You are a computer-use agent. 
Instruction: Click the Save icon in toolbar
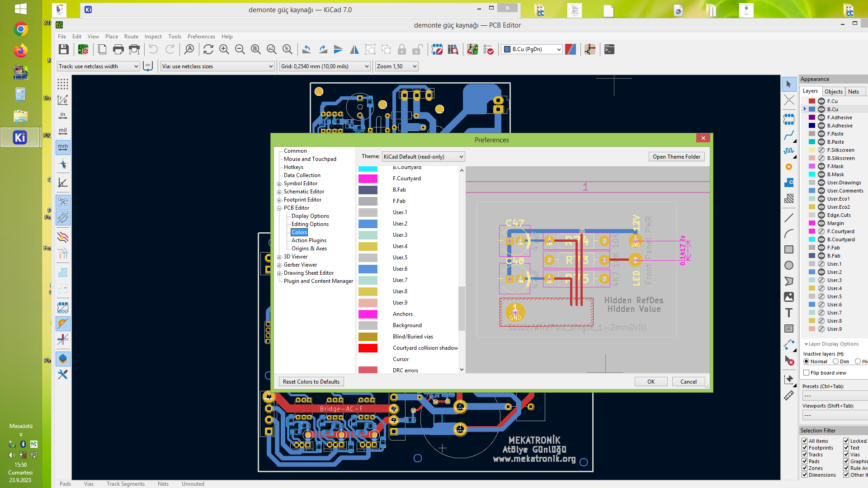point(64,49)
